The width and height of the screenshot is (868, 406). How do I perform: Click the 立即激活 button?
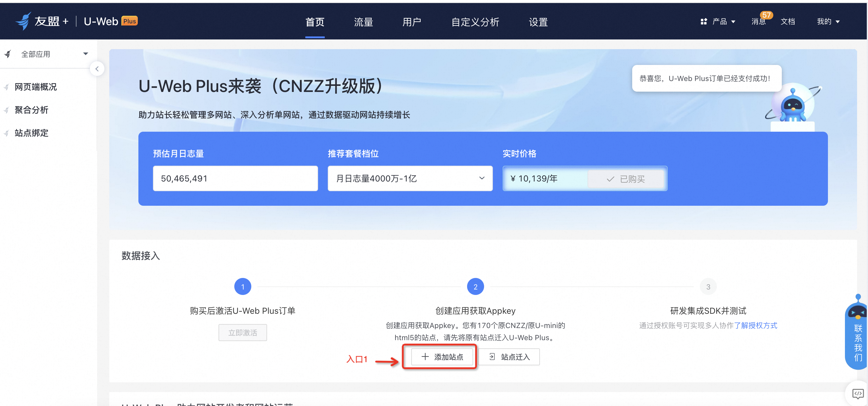242,333
